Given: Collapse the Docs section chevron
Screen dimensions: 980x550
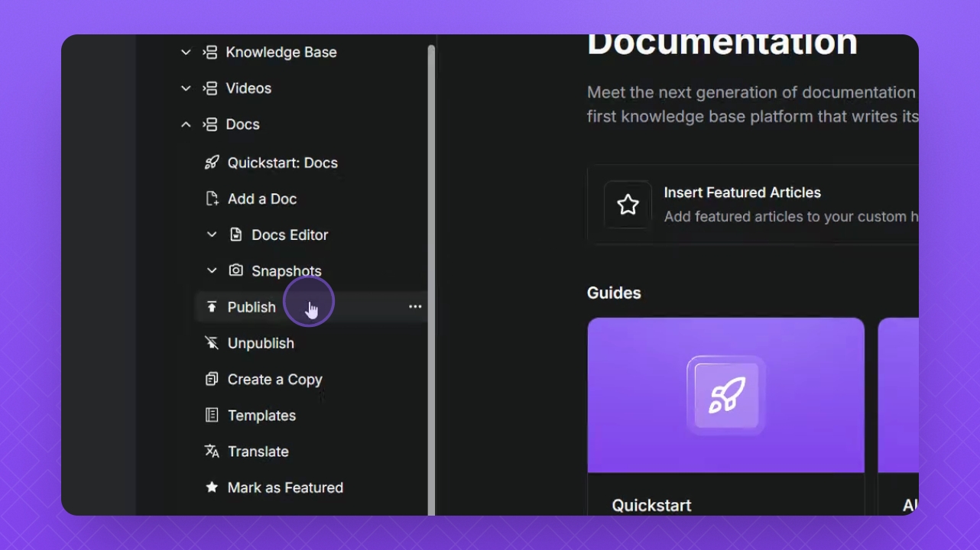Looking at the screenshot, I should pos(186,124).
